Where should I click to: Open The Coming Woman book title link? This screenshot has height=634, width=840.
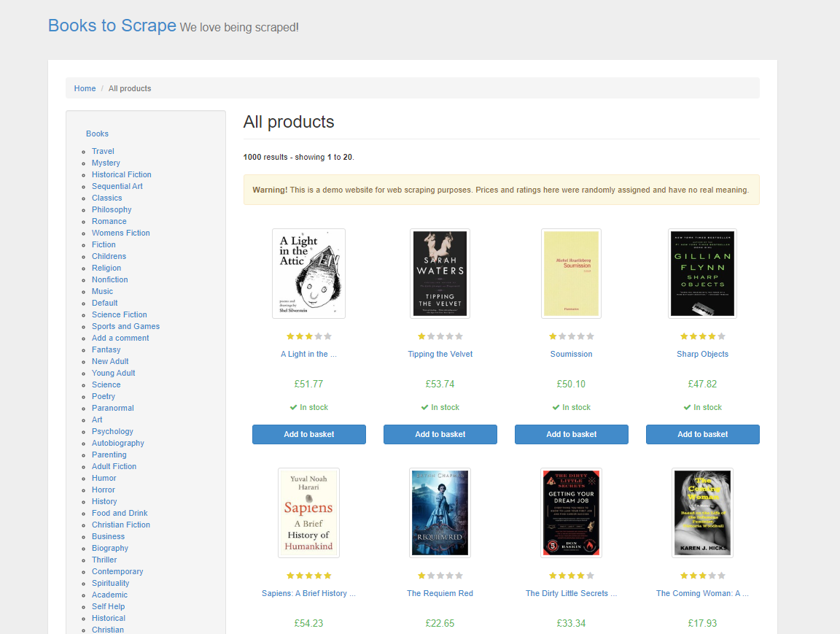coord(702,593)
